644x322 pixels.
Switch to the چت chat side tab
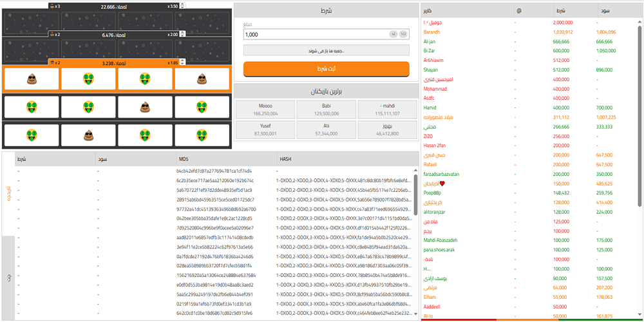[x=8, y=277]
